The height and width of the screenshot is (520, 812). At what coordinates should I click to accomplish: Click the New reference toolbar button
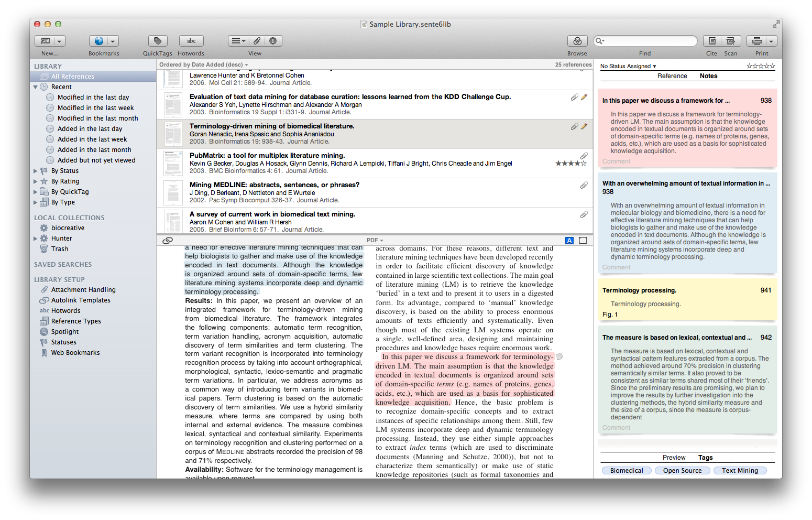(x=45, y=41)
